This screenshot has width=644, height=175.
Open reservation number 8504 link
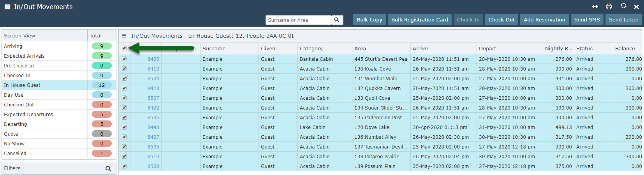(153, 79)
